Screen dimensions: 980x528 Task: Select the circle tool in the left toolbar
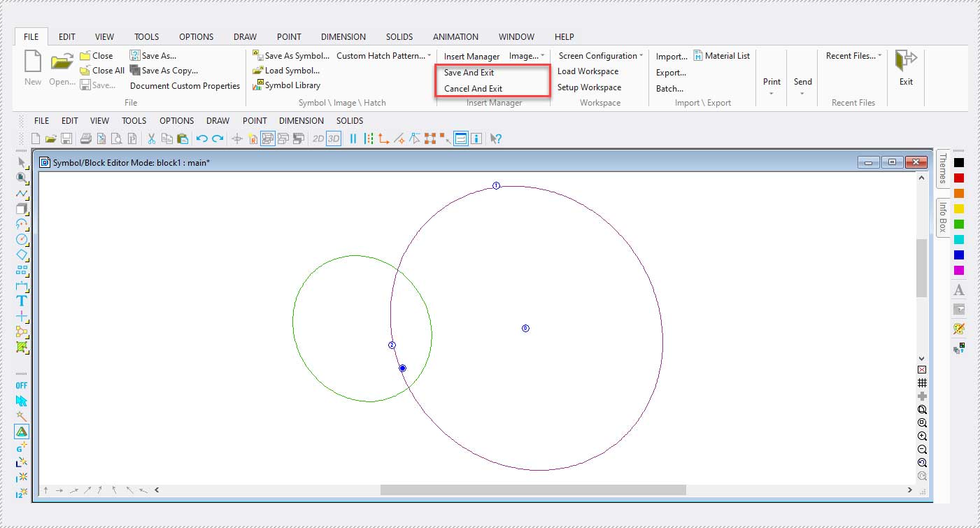(22, 239)
